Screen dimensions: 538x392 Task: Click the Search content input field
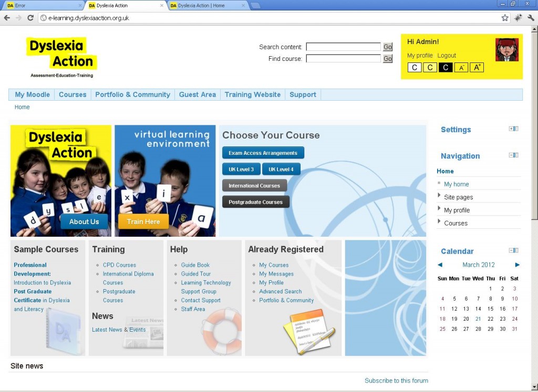click(343, 47)
